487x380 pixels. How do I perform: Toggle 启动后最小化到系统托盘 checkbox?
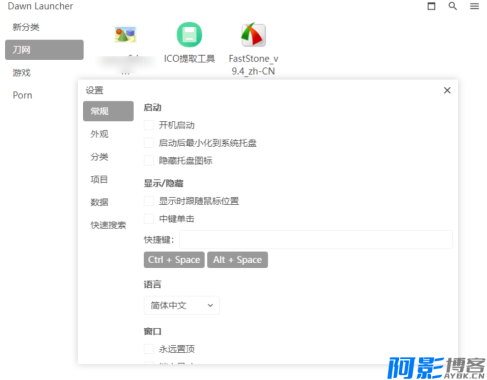(149, 143)
